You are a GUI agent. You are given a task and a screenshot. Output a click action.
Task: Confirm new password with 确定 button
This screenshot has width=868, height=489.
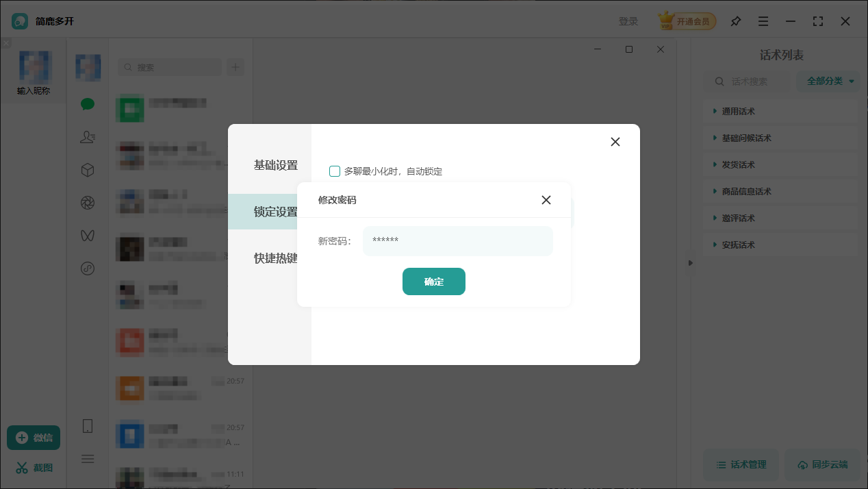pos(434,281)
